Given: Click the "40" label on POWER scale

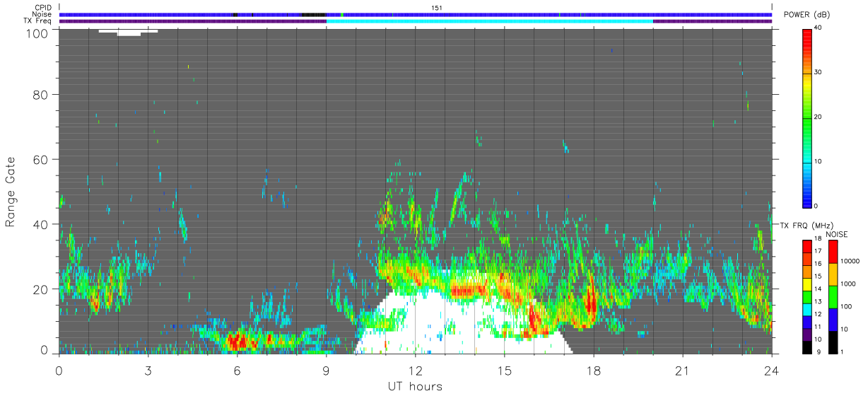Looking at the screenshot, I should (819, 28).
